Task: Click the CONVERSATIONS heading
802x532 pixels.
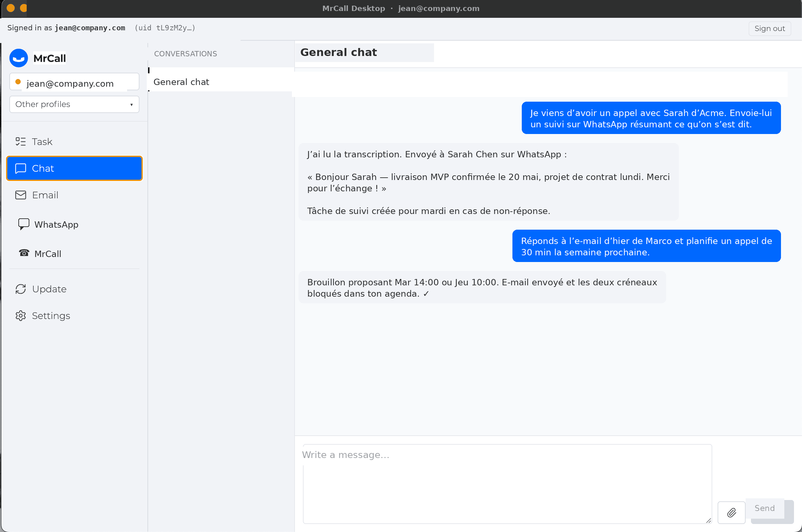Action: click(185, 54)
